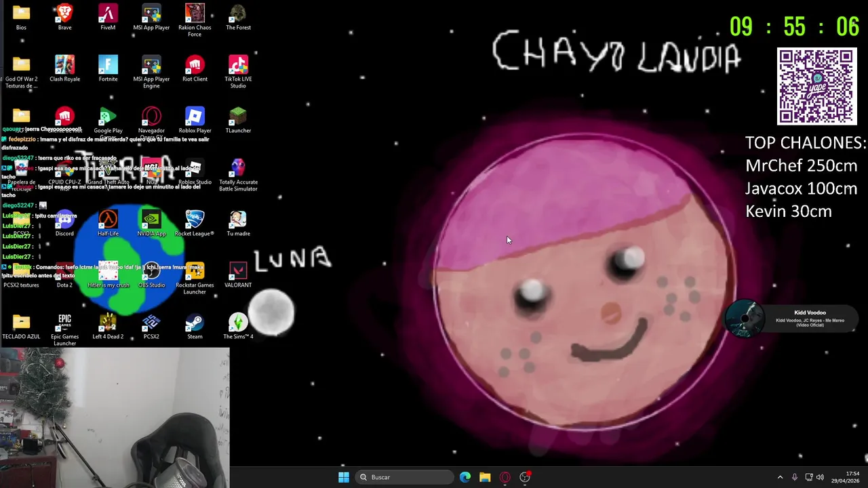Switch to Opera GX in the taskbar
The image size is (868, 488).
(x=505, y=477)
